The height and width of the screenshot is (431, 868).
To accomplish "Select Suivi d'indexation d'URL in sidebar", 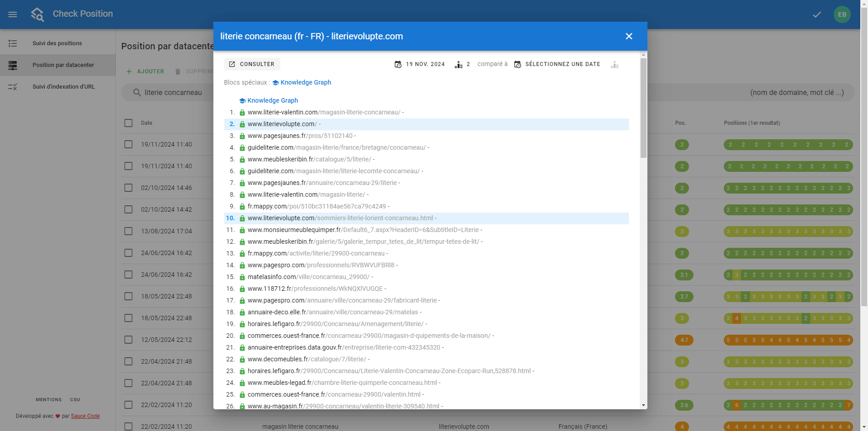I will [57, 87].
